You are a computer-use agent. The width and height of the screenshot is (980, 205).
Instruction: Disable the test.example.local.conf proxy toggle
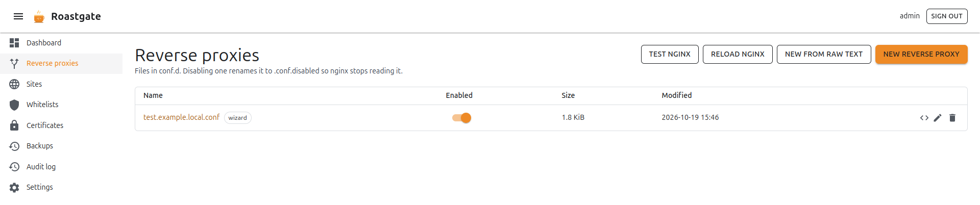(461, 118)
